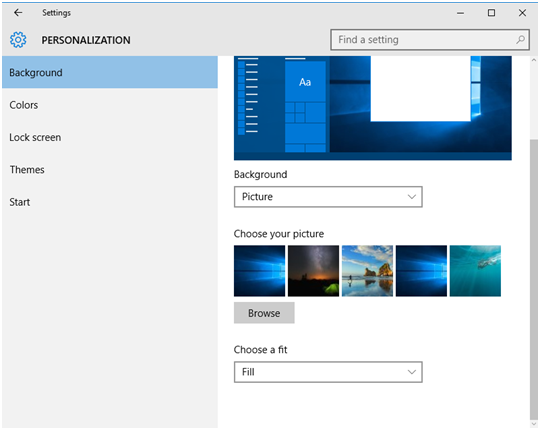Click the desktop background preview image
The width and height of the screenshot is (539, 429).
pyautogui.click(x=373, y=108)
